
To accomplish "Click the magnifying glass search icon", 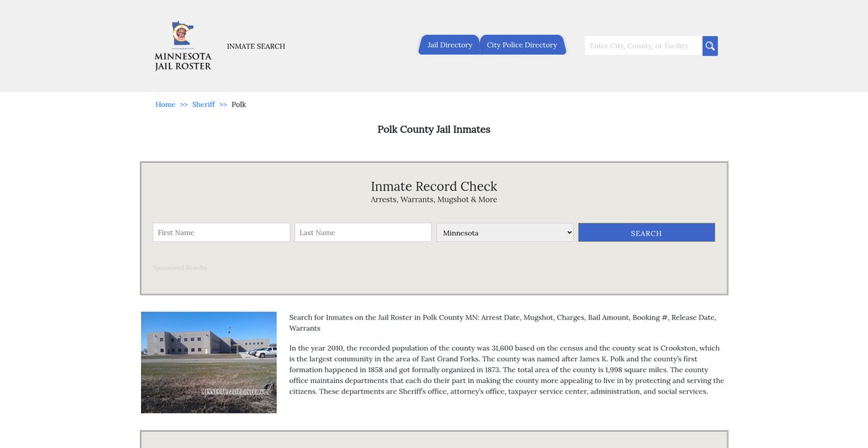I will coord(710,46).
